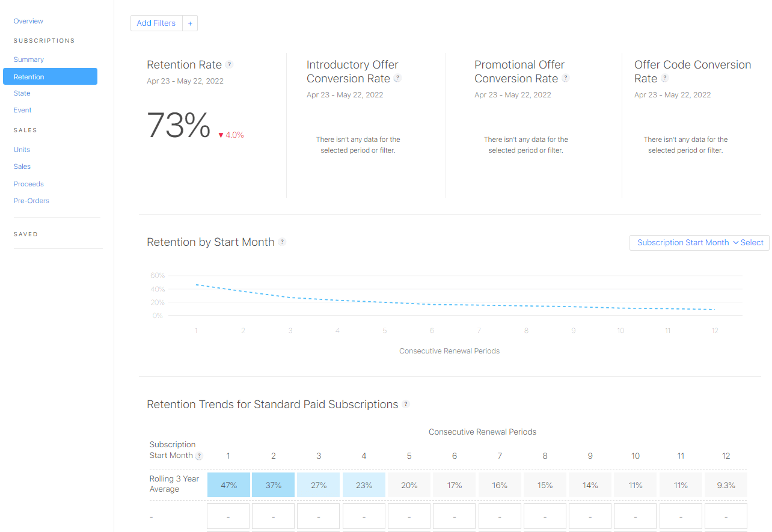
Task: Select the State sidebar item
Action: pyautogui.click(x=22, y=93)
